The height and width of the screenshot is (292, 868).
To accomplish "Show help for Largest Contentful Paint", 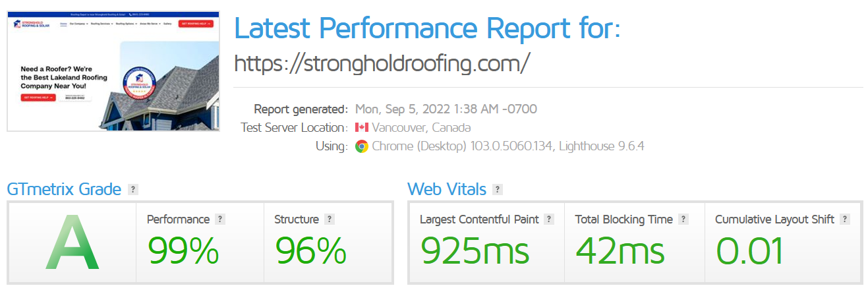I will tap(549, 219).
